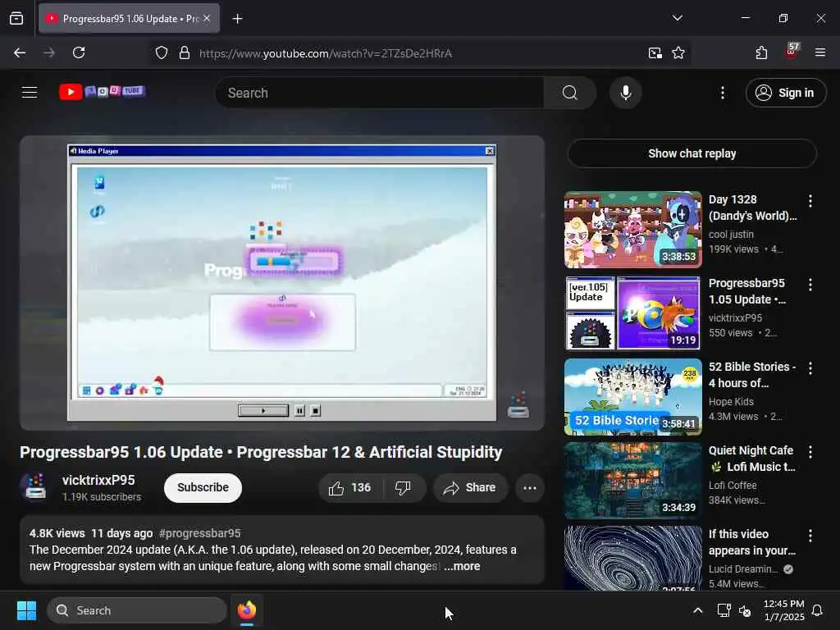Image resolution: width=840 pixels, height=630 pixels.
Task: Bookmark this page with star icon
Action: coord(678,52)
